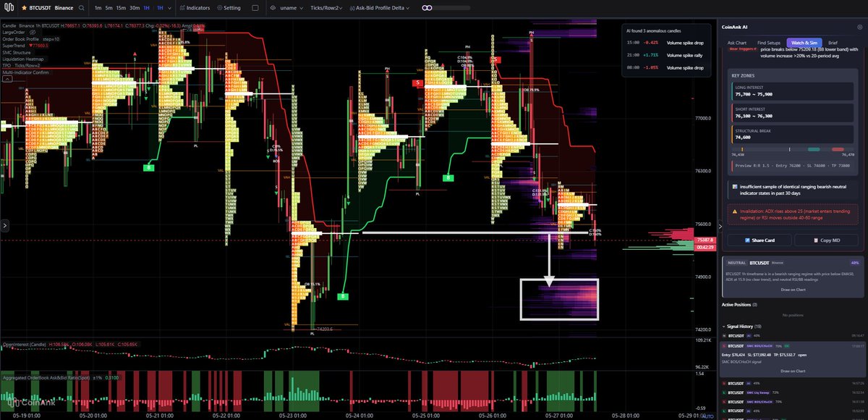Click the Active Positions header
Screen dimensions: 868x420
[739, 305]
